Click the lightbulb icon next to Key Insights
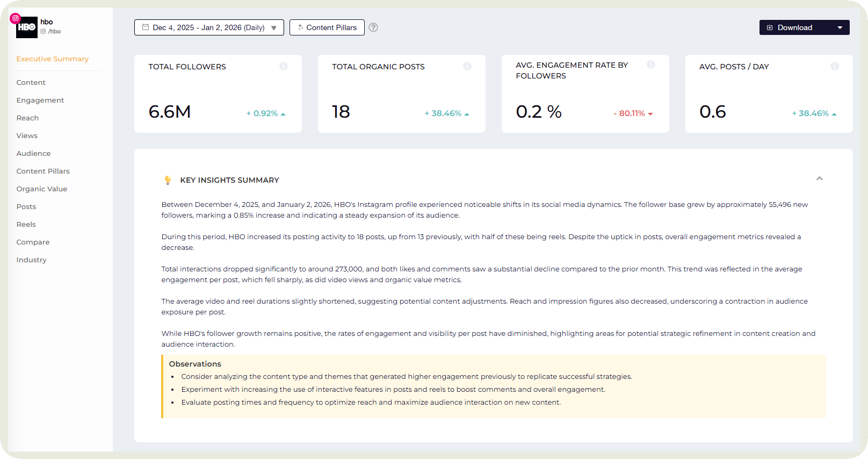Image resolution: width=868 pixels, height=459 pixels. [168, 180]
